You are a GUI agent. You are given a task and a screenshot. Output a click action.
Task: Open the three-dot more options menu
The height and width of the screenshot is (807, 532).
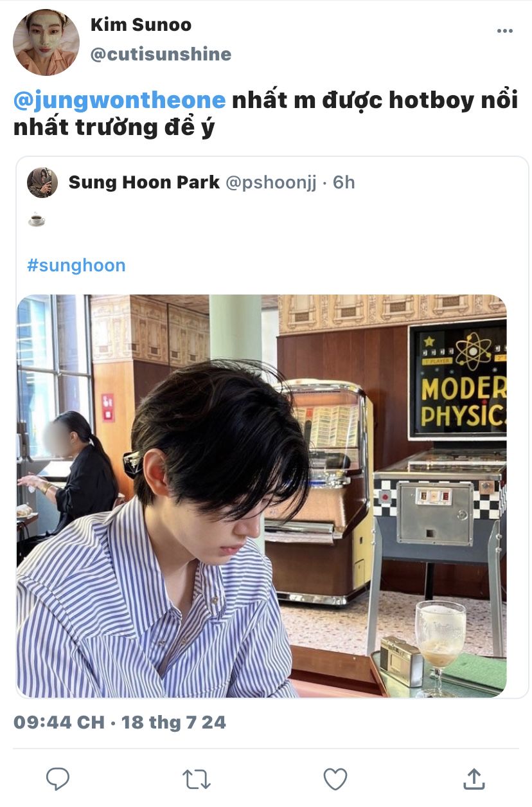(505, 31)
